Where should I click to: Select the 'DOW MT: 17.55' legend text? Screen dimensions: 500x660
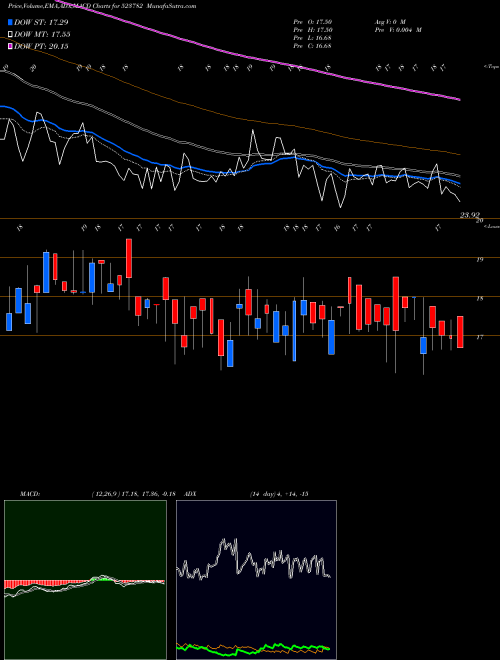tap(42, 34)
